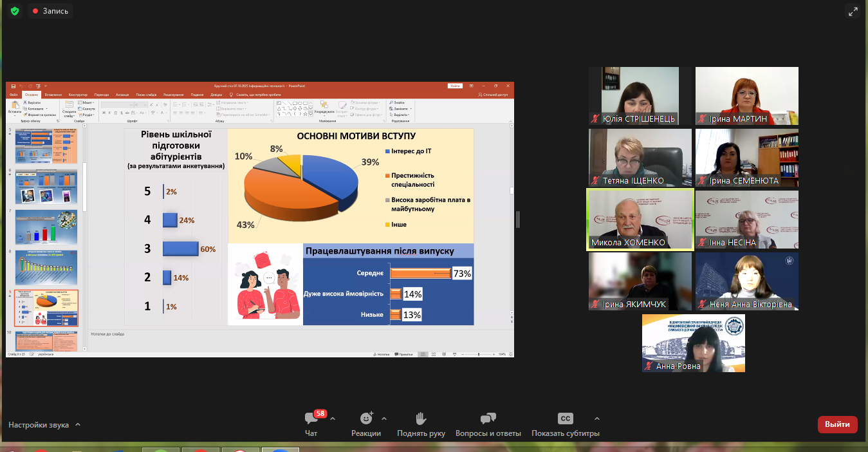Open the Реакции smiley menu
Image resolution: width=868 pixels, height=452 pixels.
coord(366,423)
